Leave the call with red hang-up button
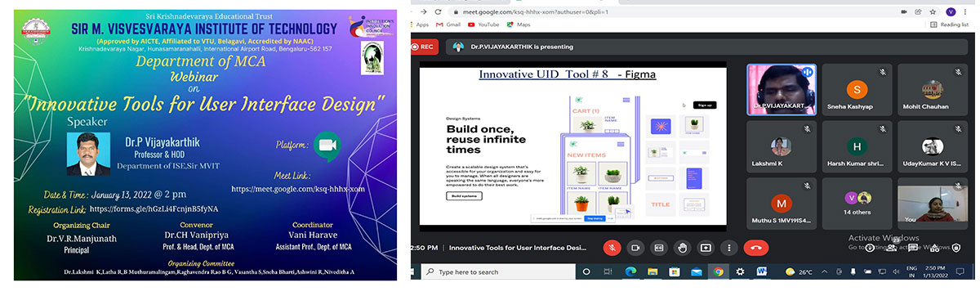The height and width of the screenshot is (296, 980). click(755, 247)
